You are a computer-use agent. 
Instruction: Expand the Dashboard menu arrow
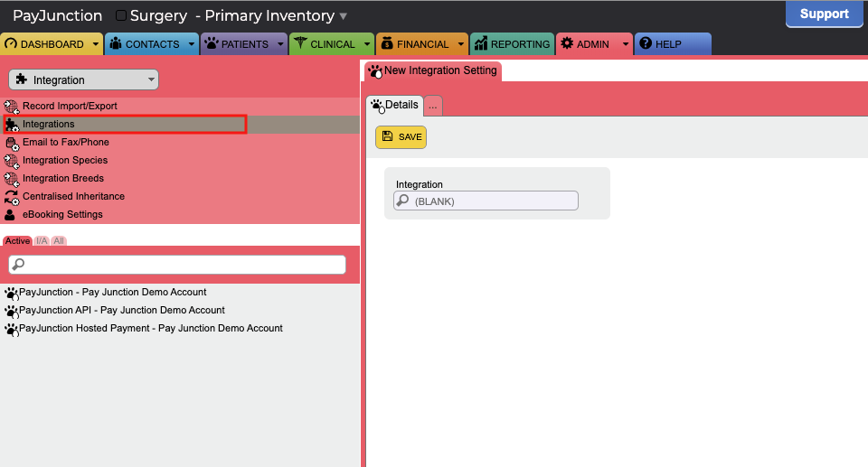[95, 43]
